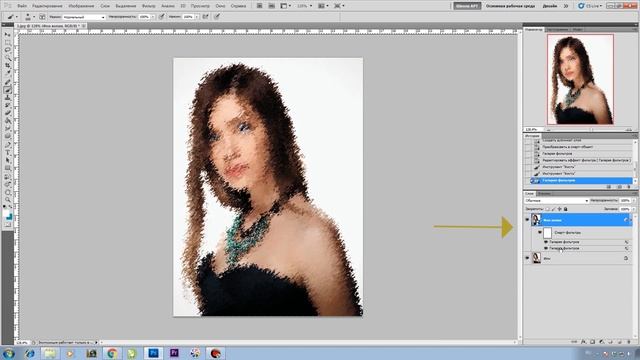Enable airbrush mode in options bar

pos(205,17)
